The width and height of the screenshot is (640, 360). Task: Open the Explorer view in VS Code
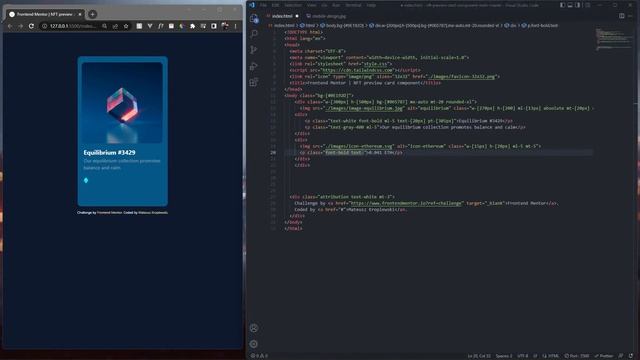point(254,18)
